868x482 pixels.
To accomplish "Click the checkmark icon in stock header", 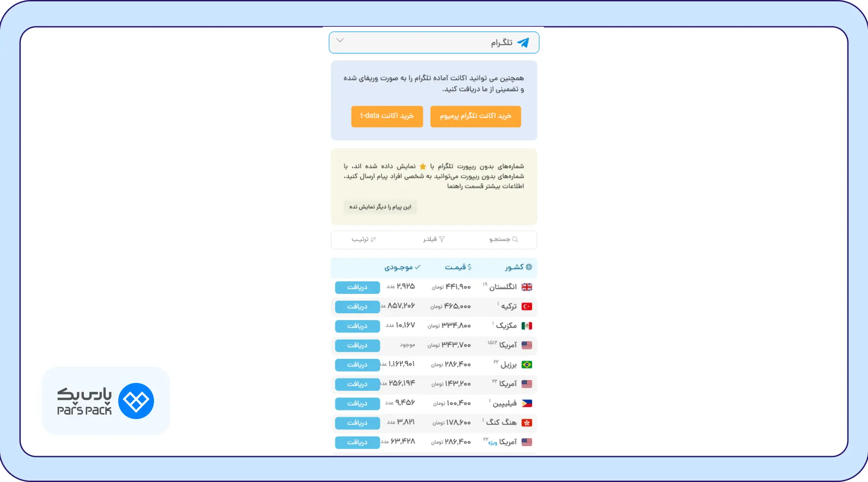I will (x=418, y=267).
